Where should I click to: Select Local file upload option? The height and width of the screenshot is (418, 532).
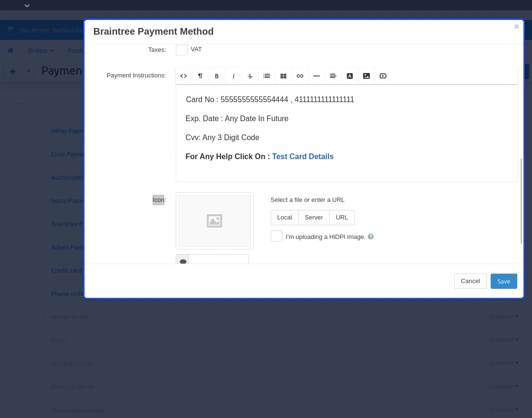pos(285,218)
